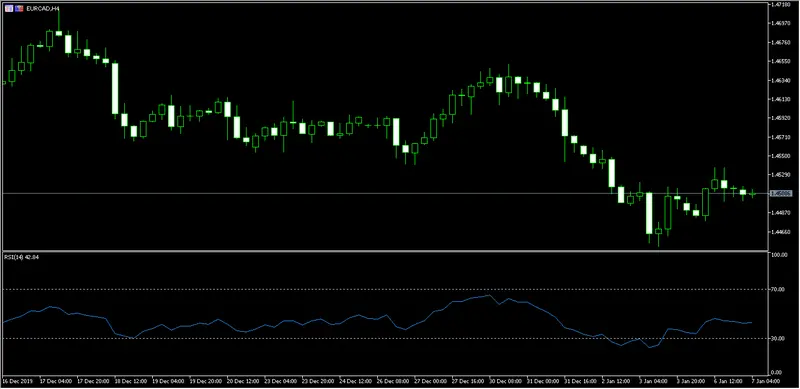Click the 1.47180 price scale label
This screenshot has height=389, width=800.
[782, 5]
